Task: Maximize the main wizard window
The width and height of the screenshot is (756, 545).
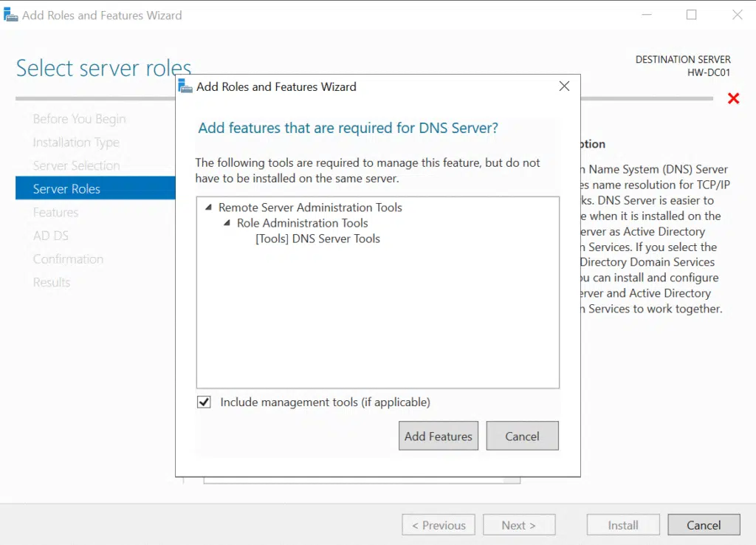Action: [691, 15]
